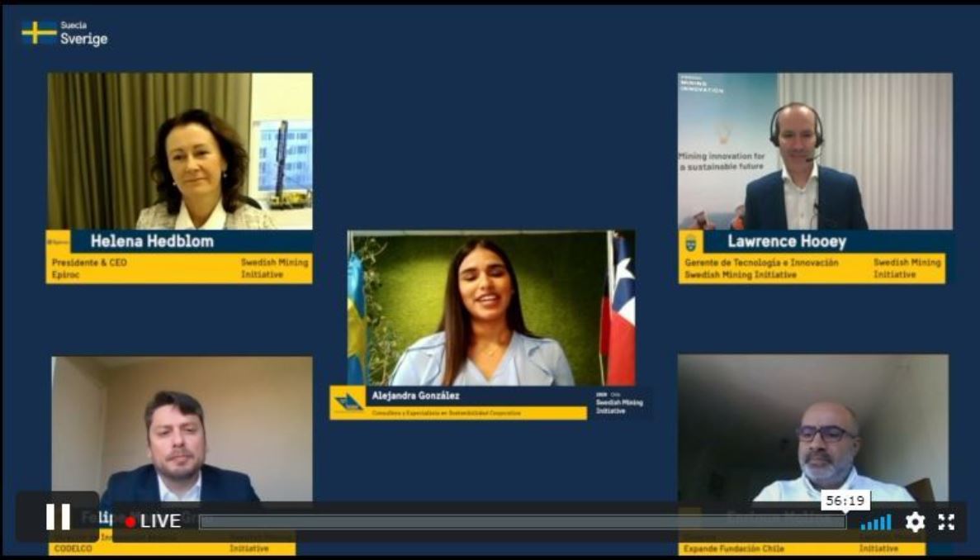Click the logo beside Alejandra González's name
Image resolution: width=980 pixels, height=560 pixels.
tap(348, 401)
